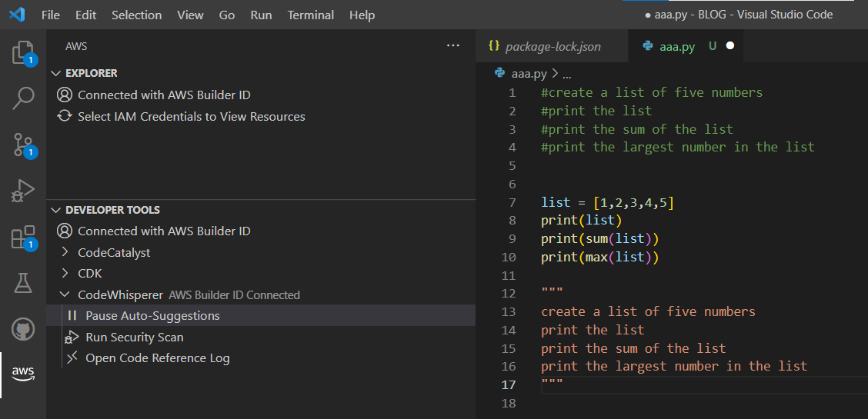Open Run and Debug view
This screenshot has height=419, width=868.
pos(23,190)
